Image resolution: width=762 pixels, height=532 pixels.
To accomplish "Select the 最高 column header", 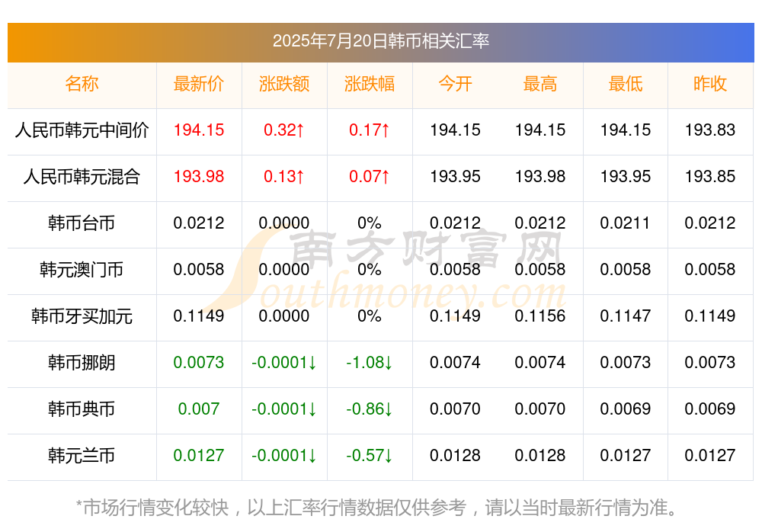I will click(x=540, y=84).
